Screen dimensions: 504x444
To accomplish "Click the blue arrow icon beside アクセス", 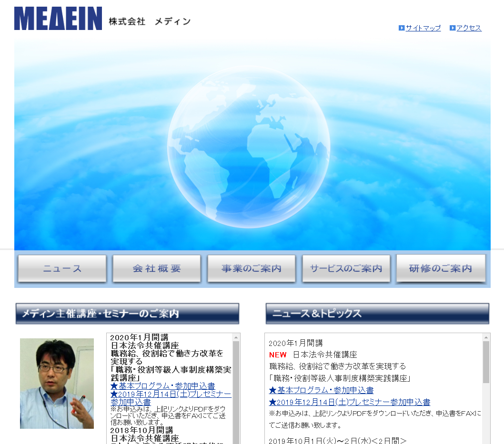I will [x=452, y=28].
